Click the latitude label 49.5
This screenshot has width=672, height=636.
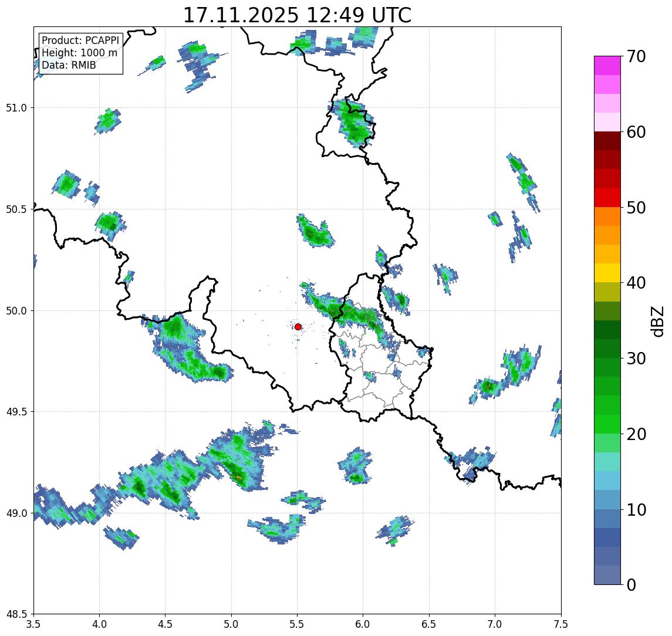(x=16, y=412)
